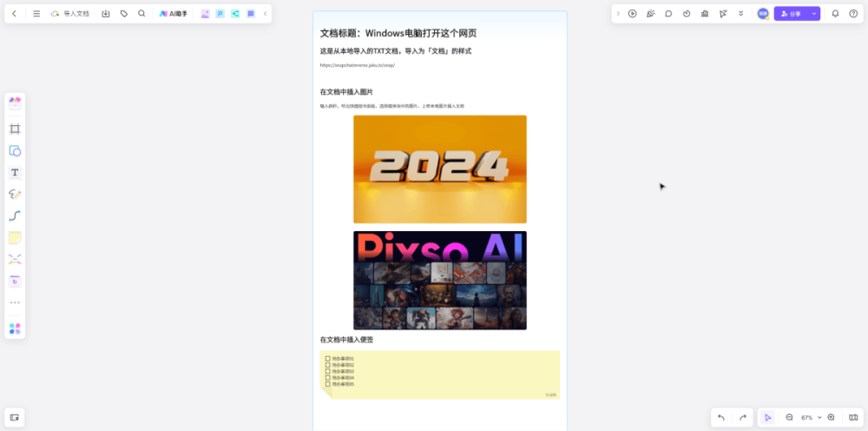Open the share button dropdown arrow
Screen dimensions: 868x431
(814, 14)
